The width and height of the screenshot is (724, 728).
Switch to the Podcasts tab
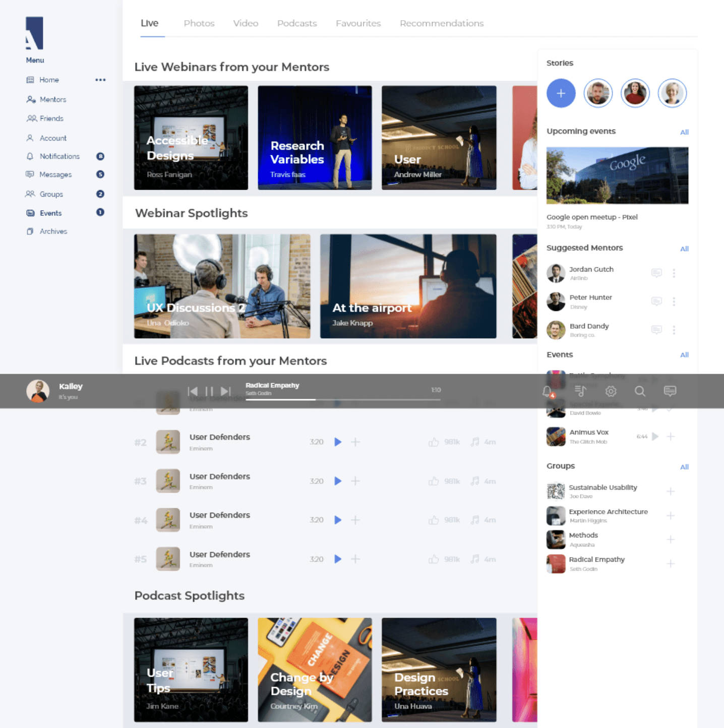[x=297, y=23]
